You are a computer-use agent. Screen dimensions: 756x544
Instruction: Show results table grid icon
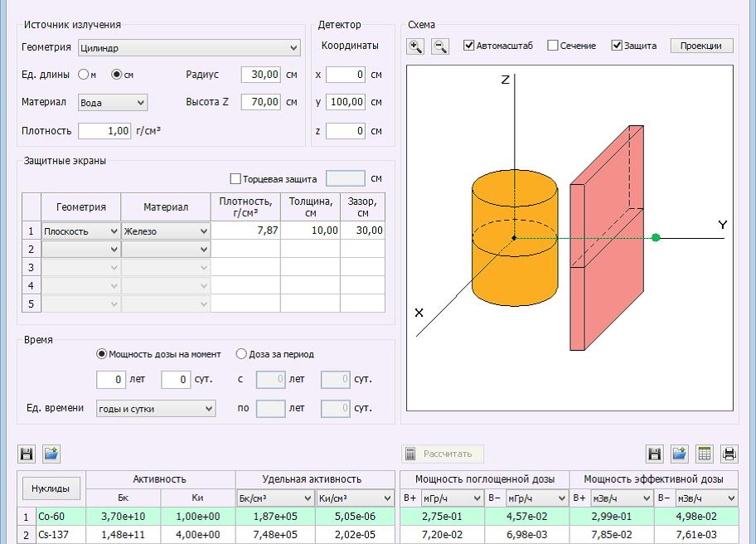(705, 454)
